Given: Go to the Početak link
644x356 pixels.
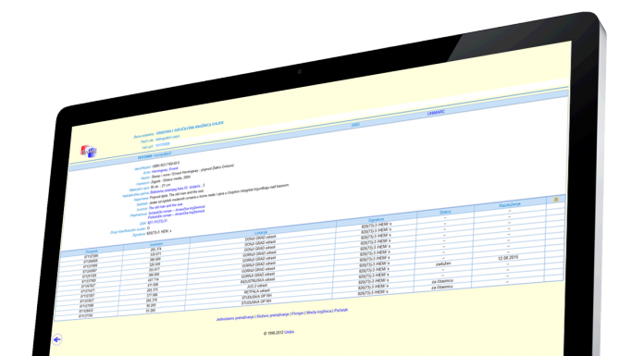Looking at the screenshot, I should point(341,310).
